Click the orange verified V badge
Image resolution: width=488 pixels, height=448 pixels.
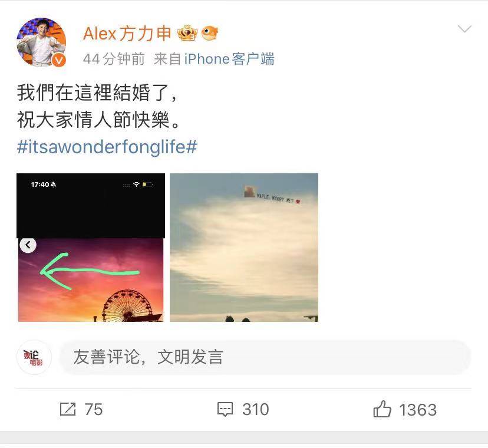point(59,60)
